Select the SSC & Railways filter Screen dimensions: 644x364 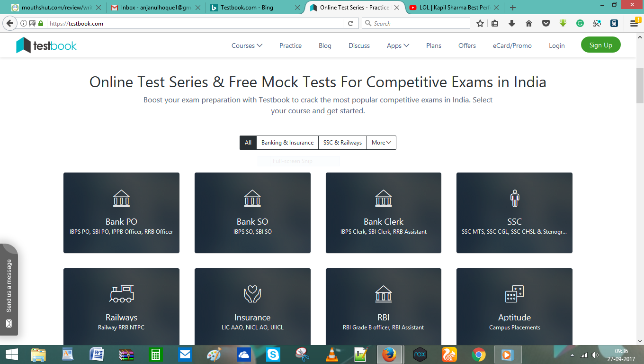tap(342, 143)
